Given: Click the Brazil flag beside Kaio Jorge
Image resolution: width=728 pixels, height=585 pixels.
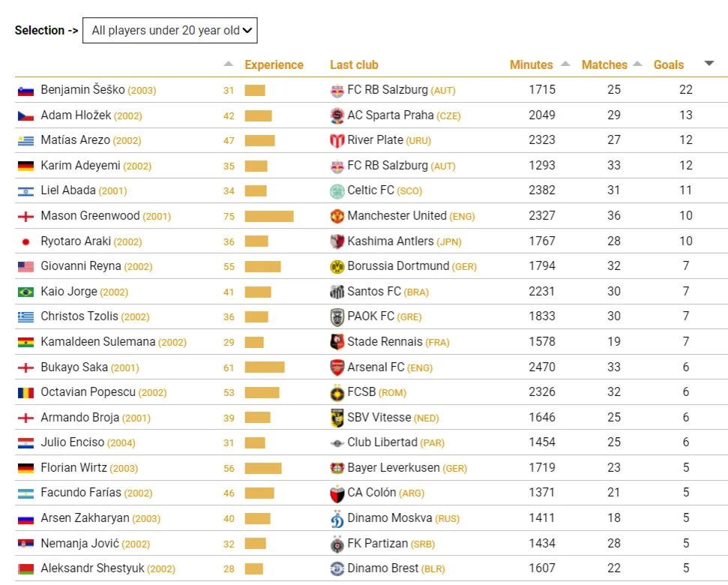Looking at the screenshot, I should coord(25,292).
